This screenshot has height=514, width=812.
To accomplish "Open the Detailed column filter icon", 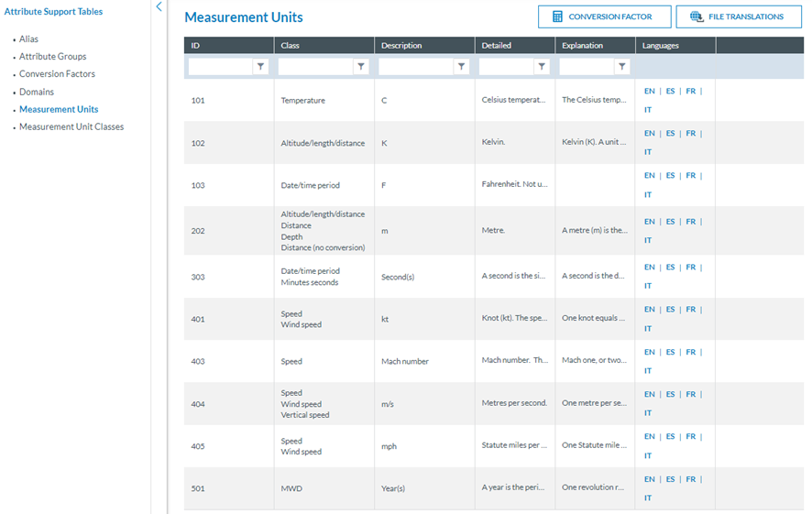I will point(542,67).
